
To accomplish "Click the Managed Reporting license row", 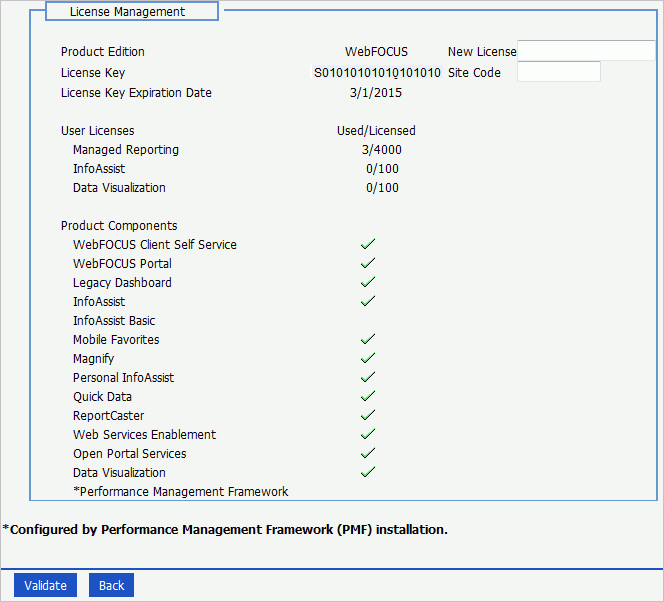I will (126, 150).
